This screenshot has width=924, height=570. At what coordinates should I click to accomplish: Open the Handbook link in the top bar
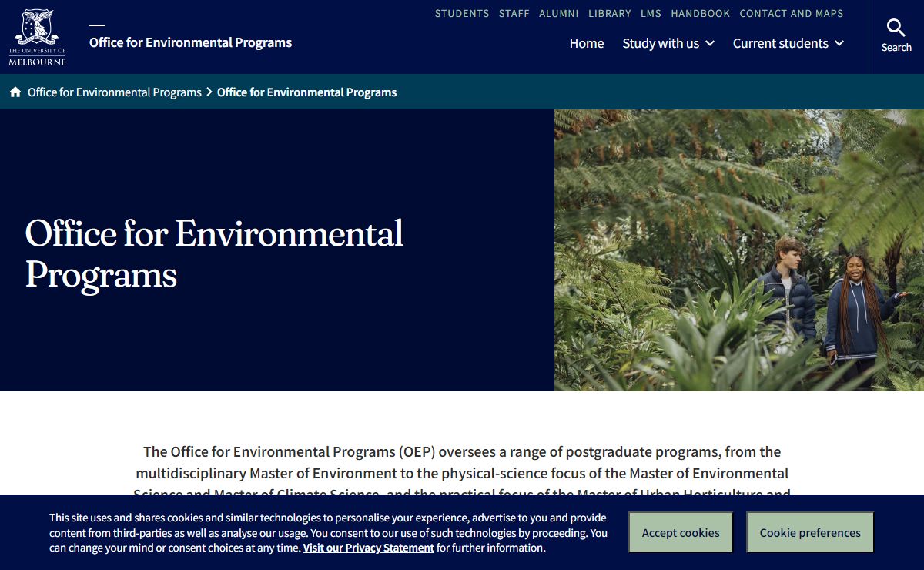click(701, 14)
